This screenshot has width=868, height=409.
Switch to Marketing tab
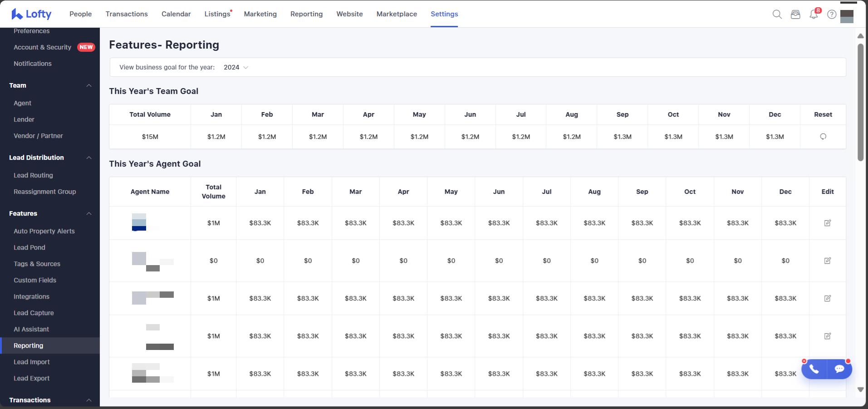tap(260, 14)
